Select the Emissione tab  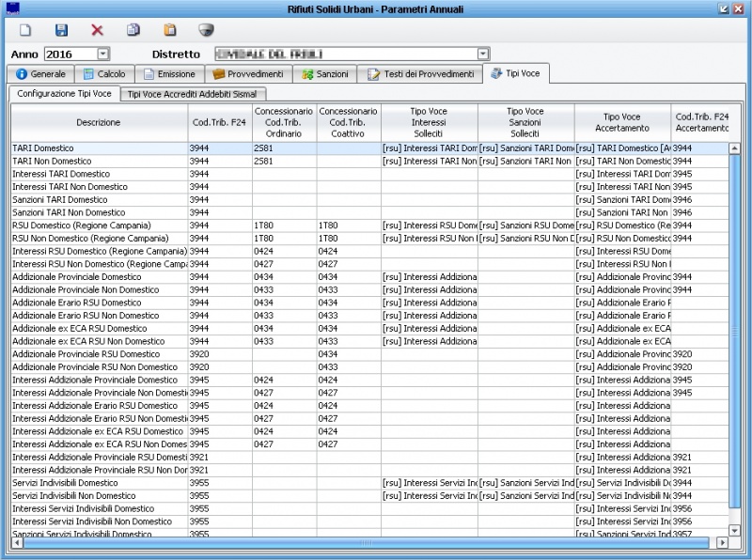pyautogui.click(x=169, y=73)
